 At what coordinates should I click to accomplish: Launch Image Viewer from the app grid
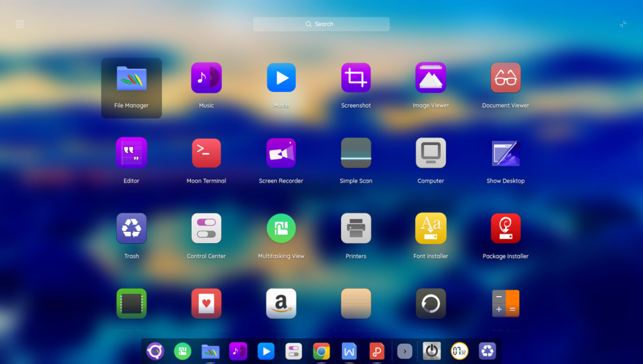[x=431, y=78]
